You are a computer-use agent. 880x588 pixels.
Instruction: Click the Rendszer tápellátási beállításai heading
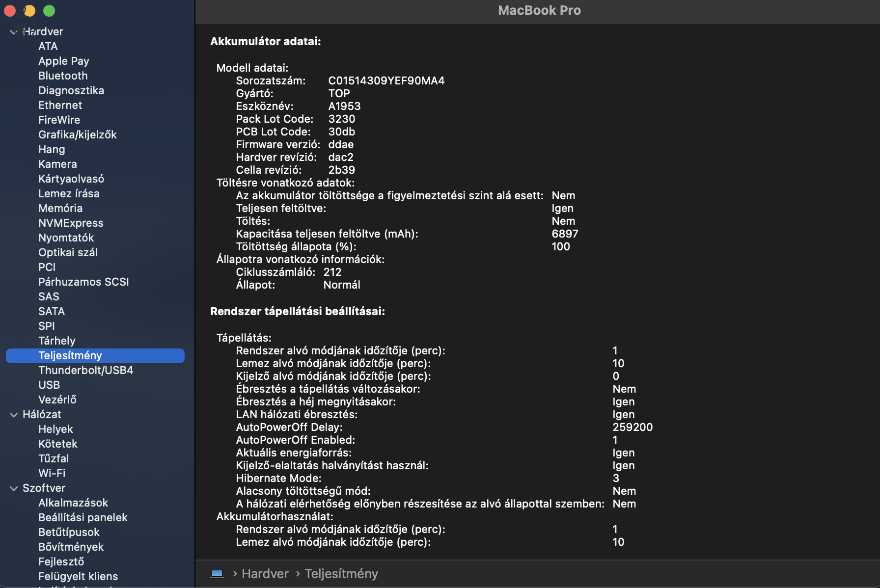[298, 311]
